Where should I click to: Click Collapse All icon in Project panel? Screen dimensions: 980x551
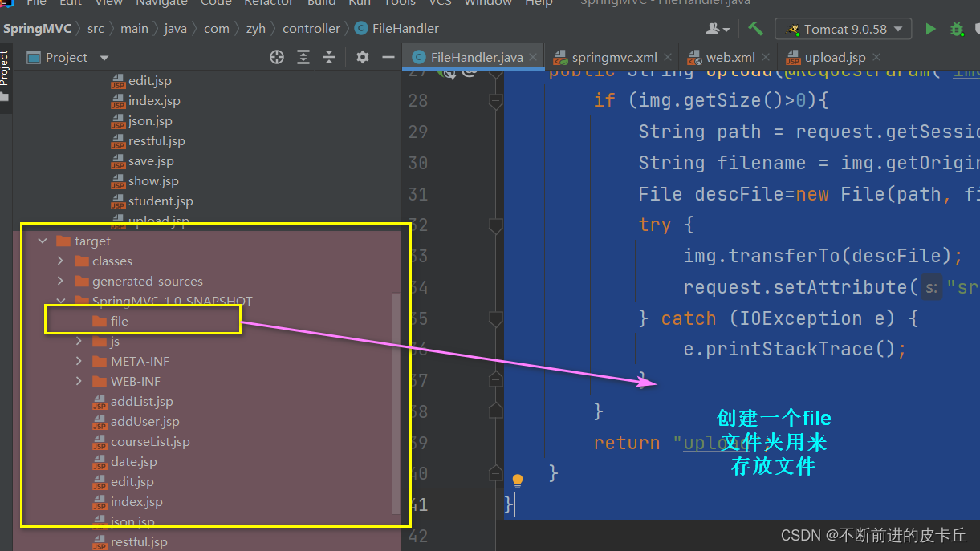click(x=329, y=57)
